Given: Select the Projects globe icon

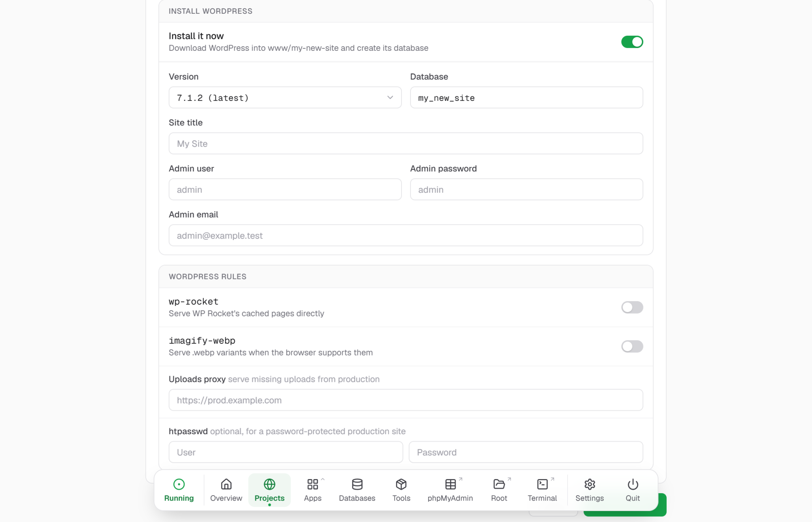Looking at the screenshot, I should click(x=270, y=484).
